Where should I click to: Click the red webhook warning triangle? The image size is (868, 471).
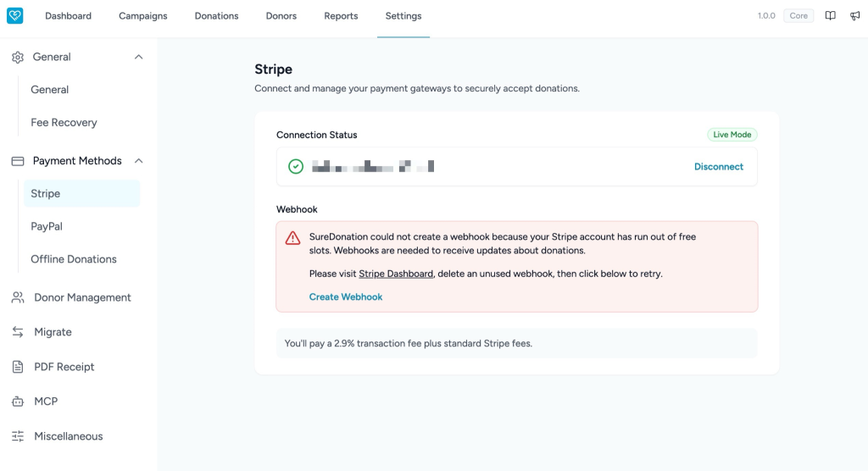pos(292,238)
